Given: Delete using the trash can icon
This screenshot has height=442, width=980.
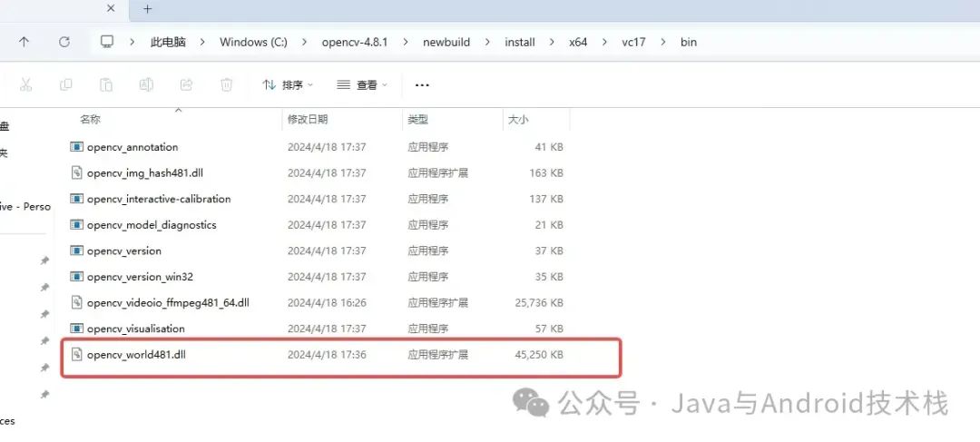Looking at the screenshot, I should (226, 84).
